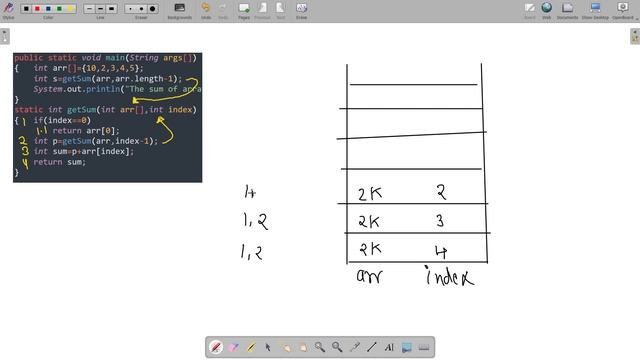640x360 pixels.
Task: Open the Backgrounds options
Action: 180,10
